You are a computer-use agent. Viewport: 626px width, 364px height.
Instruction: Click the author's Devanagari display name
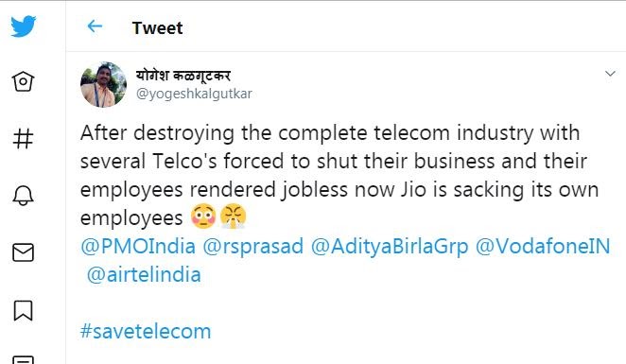click(x=183, y=75)
